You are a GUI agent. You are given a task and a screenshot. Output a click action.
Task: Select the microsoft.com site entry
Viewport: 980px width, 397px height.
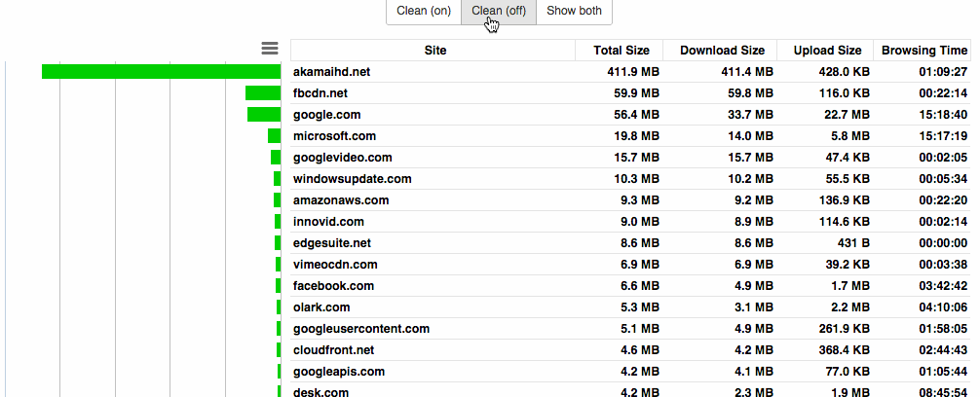[x=334, y=136]
